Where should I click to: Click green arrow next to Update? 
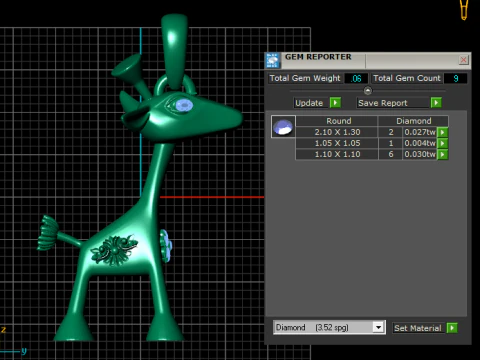[x=335, y=103]
